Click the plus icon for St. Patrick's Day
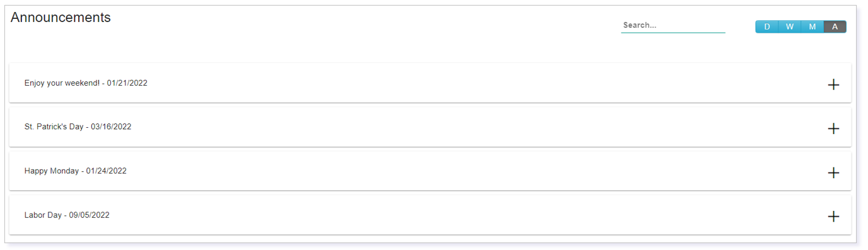 point(833,128)
